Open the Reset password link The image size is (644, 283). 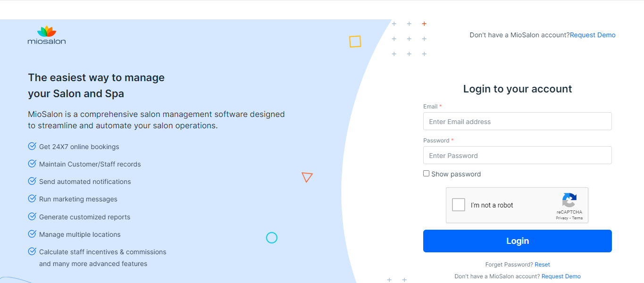click(542, 265)
